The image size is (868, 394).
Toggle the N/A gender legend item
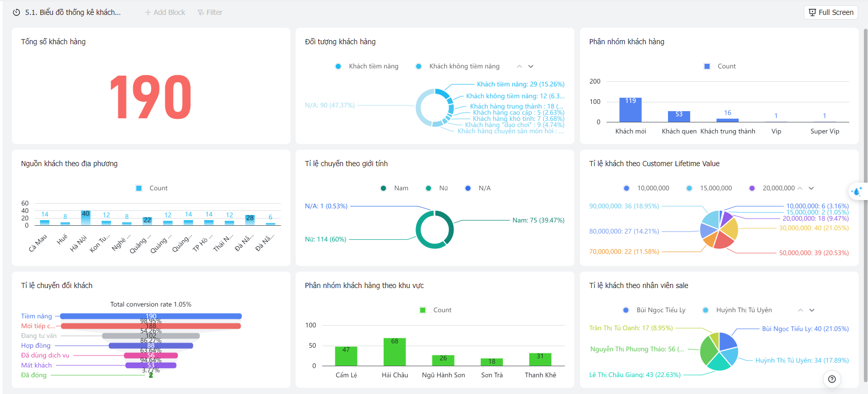pos(478,188)
